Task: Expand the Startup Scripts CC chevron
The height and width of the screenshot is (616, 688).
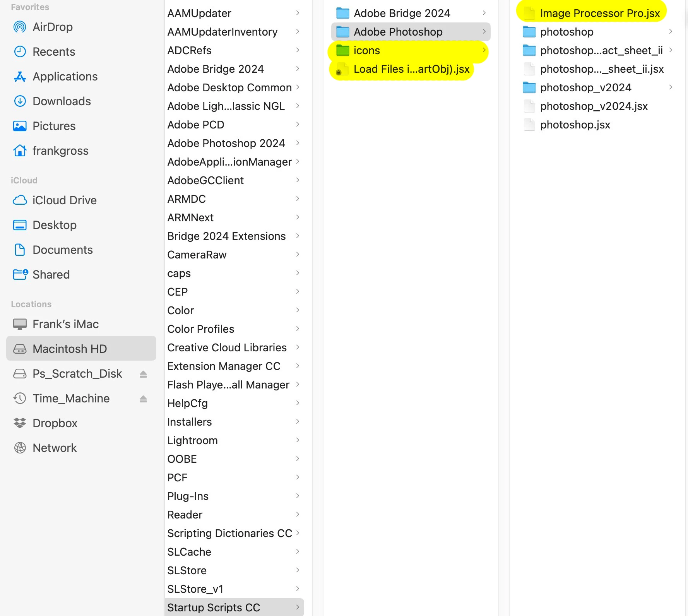Action: 298,607
